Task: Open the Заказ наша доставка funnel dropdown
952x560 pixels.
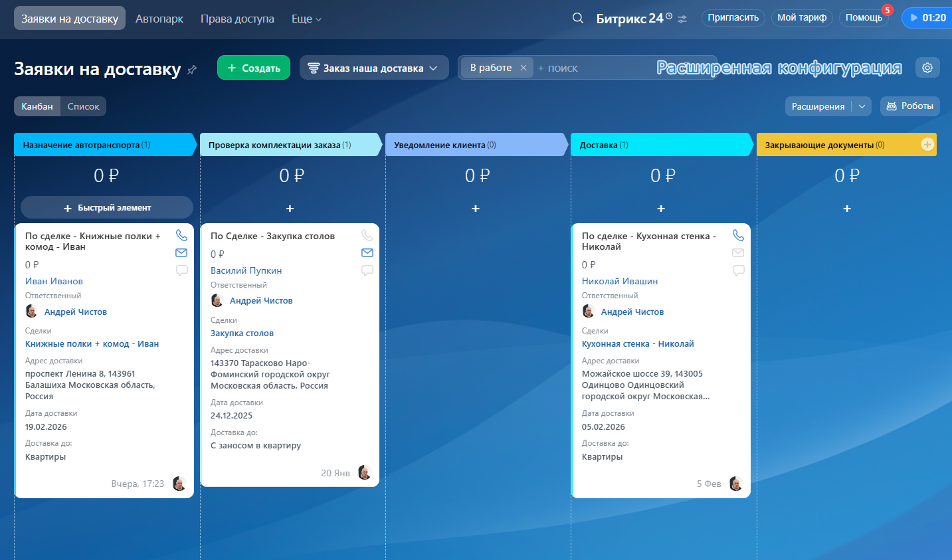Action: tap(374, 68)
